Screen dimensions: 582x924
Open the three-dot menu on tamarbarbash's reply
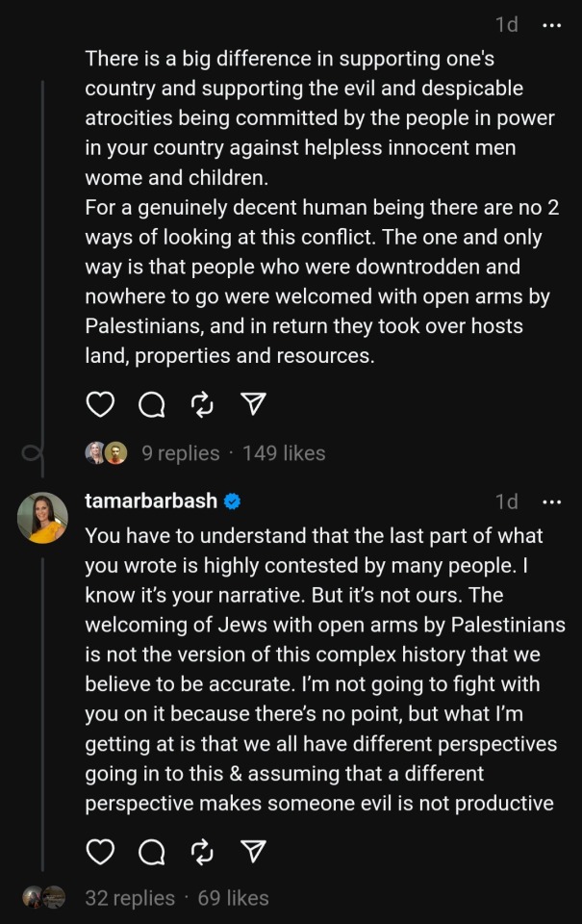pyautogui.click(x=551, y=501)
